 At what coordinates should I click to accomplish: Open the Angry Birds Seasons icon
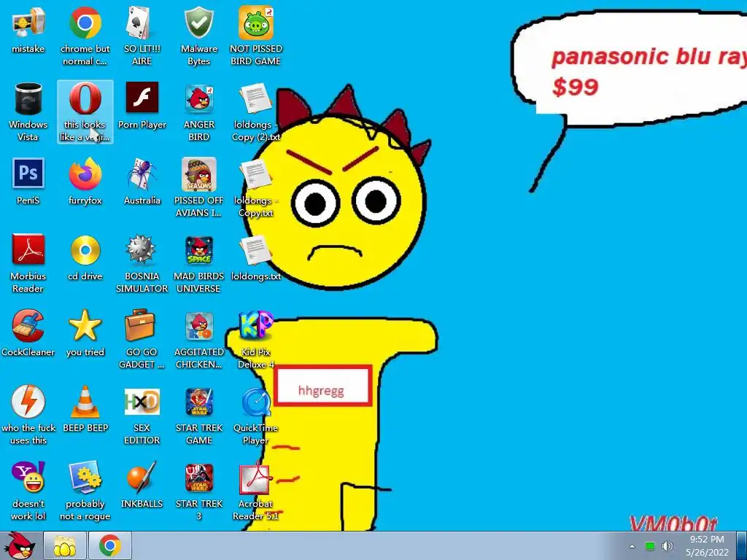[198, 175]
